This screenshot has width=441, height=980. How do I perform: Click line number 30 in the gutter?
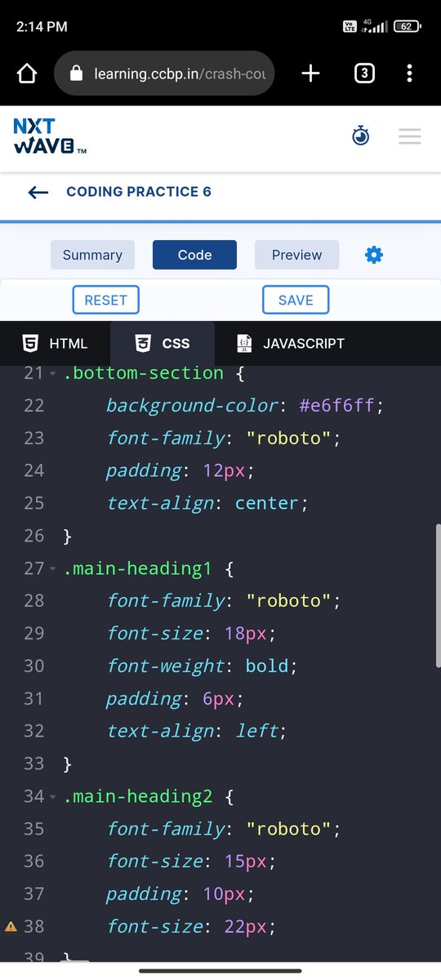click(x=33, y=666)
